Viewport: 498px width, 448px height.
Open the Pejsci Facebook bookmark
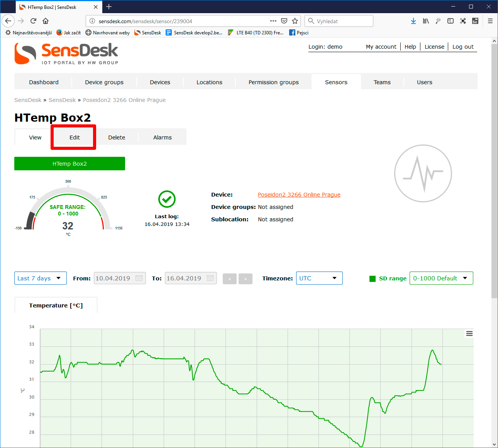299,32
